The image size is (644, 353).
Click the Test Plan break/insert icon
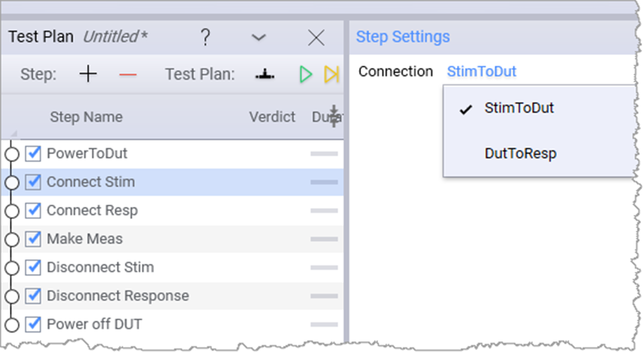[x=265, y=74]
